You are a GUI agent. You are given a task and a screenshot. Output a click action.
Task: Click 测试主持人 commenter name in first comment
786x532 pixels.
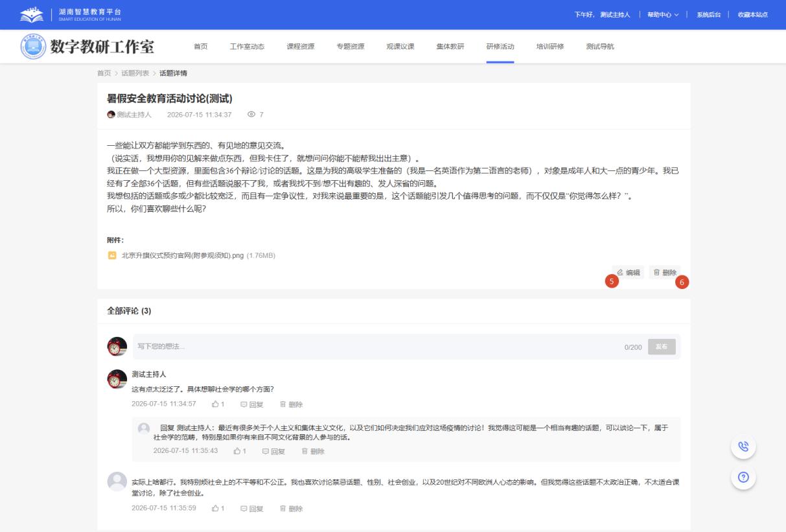coord(148,375)
